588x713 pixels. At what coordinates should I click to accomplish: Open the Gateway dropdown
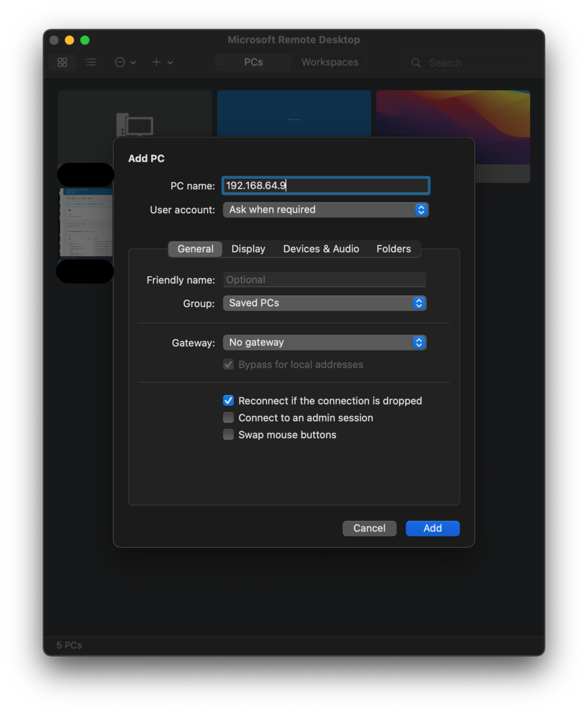325,342
